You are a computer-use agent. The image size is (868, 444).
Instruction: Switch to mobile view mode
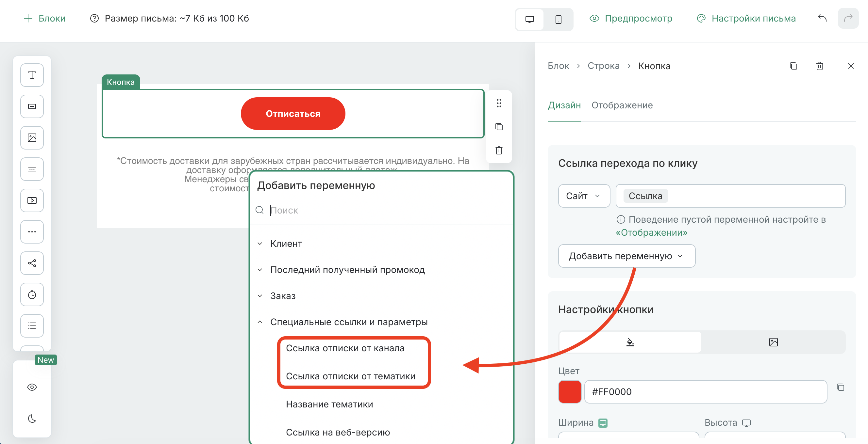(x=558, y=20)
